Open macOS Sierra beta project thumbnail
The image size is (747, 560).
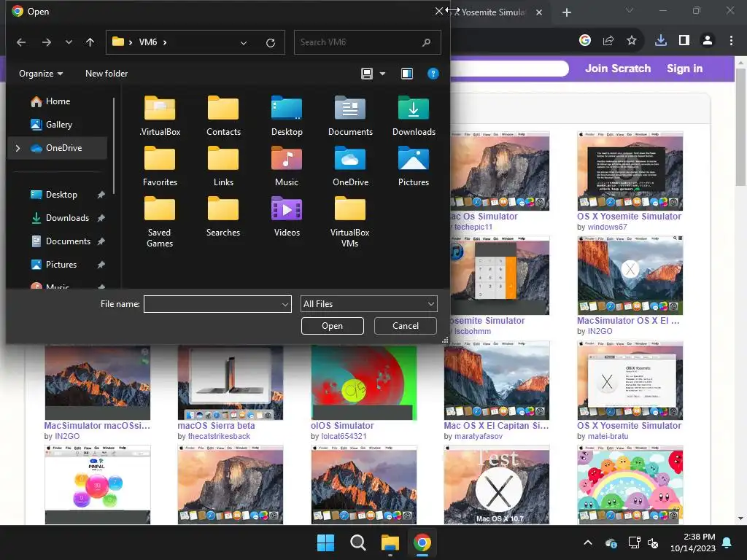point(231,382)
